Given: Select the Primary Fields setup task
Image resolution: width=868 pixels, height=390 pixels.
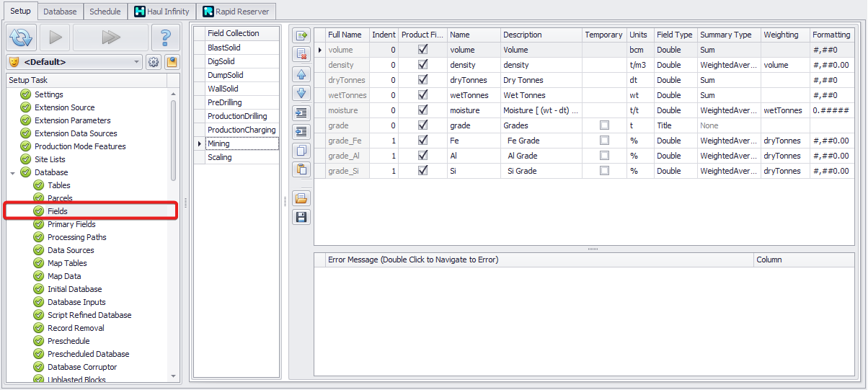Looking at the screenshot, I should tap(71, 224).
